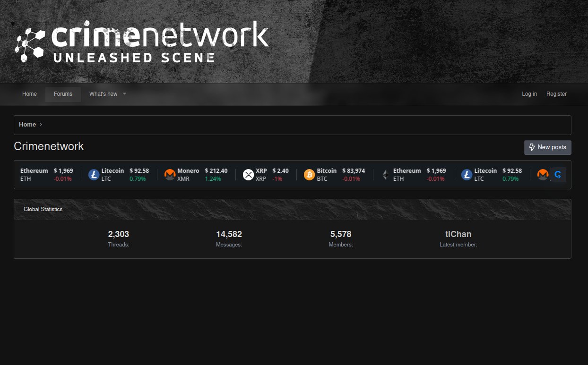Open the Register page

(556, 94)
